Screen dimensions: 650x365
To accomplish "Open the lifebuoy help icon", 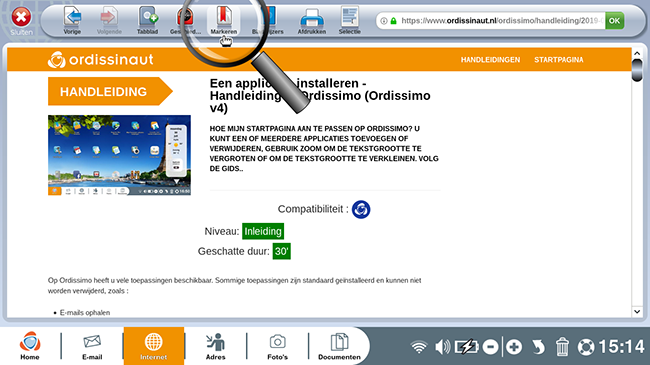I will [x=586, y=347].
